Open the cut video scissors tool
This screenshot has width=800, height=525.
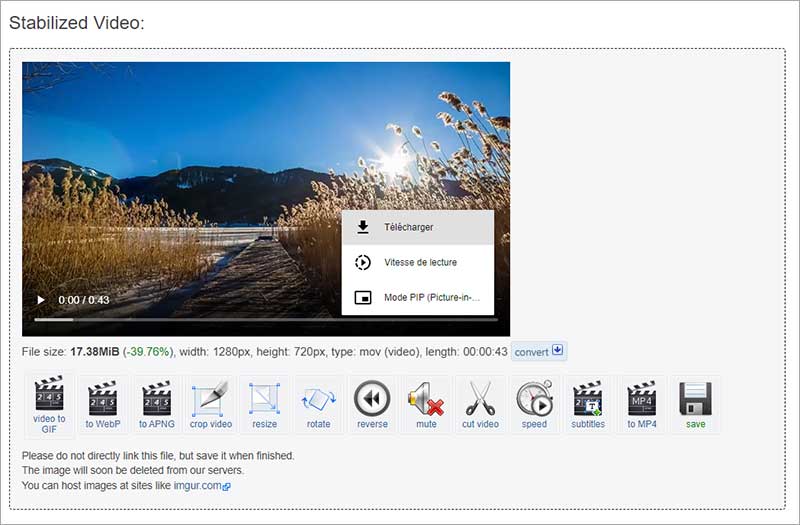tap(481, 405)
